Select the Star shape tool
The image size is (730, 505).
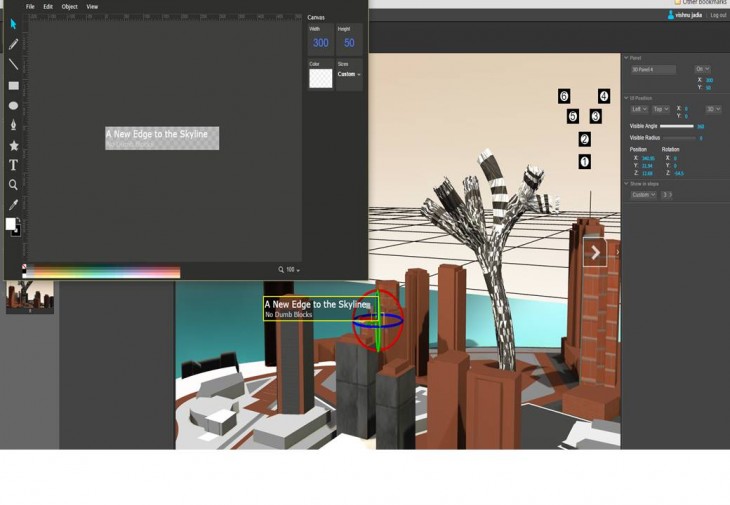coord(13,145)
